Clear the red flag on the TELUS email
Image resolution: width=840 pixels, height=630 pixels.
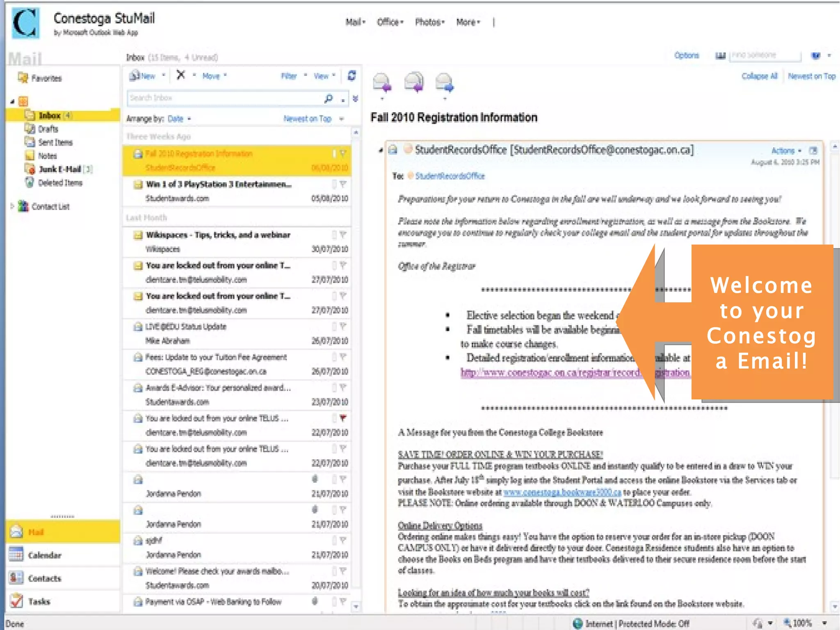(343, 418)
